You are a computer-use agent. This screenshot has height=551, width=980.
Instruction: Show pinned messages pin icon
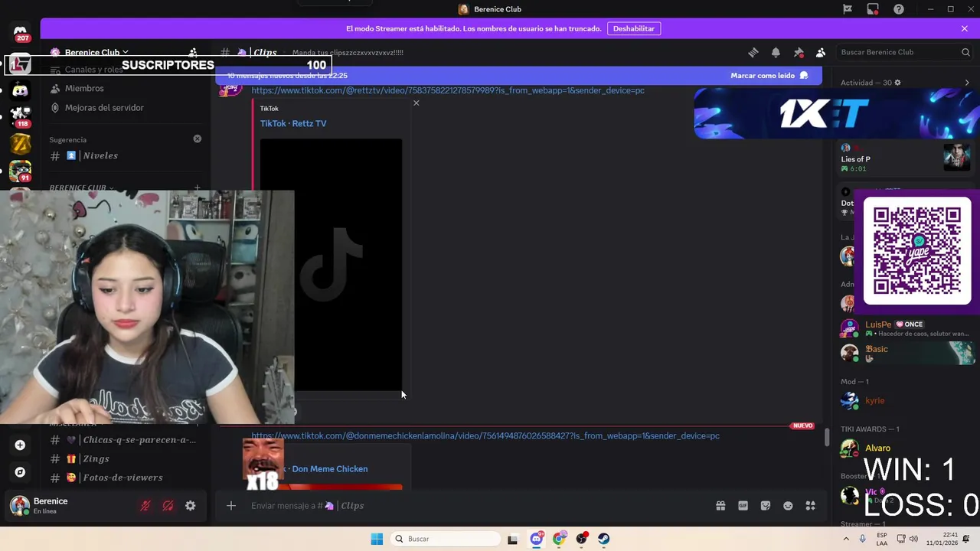799,52
